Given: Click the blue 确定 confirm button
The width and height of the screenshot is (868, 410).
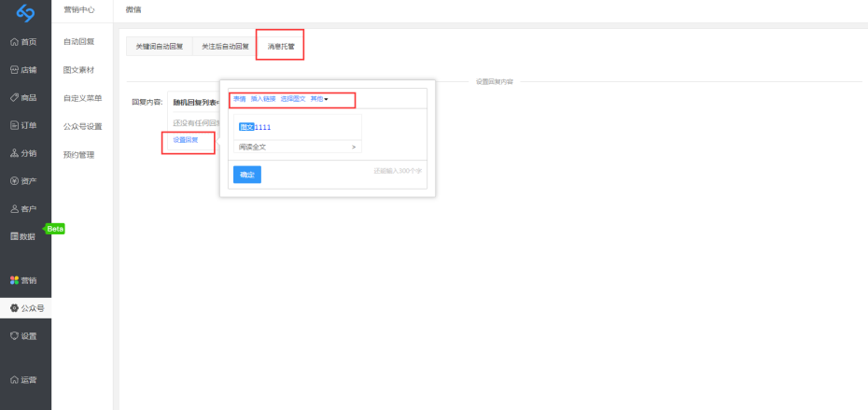Looking at the screenshot, I should [x=246, y=175].
